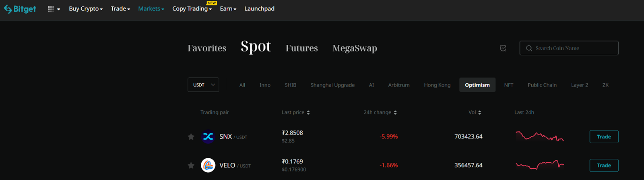Sort by Vol column arrows
Viewport: 644px width, 180px height.
480,113
